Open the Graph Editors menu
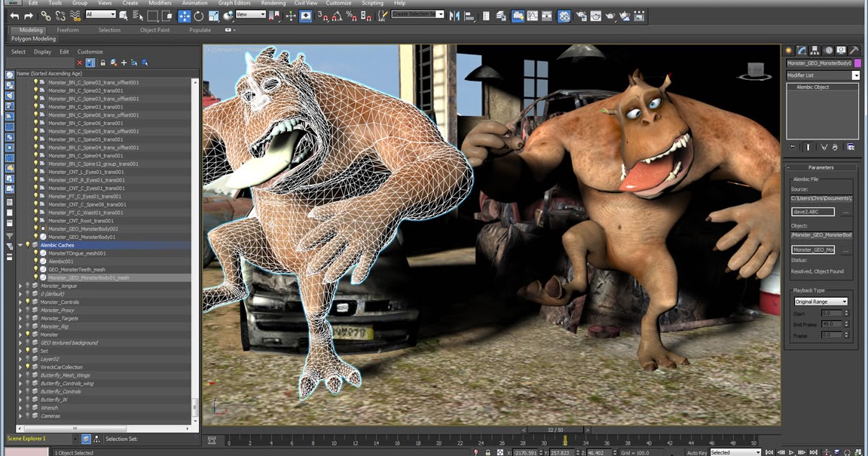868x456 pixels. 234,3
